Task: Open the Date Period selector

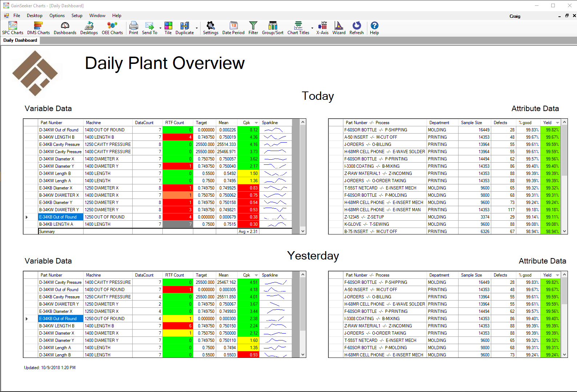Action: 233,28
